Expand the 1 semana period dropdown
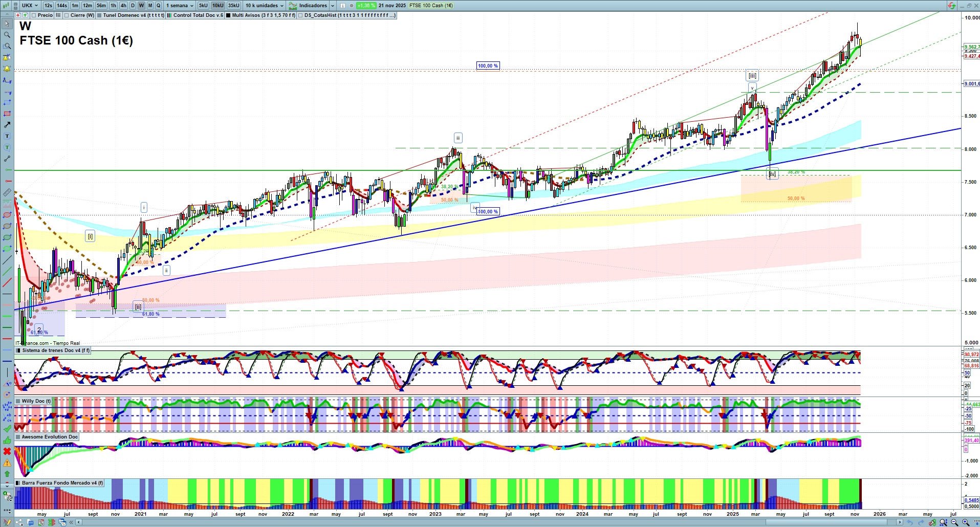980x527 pixels. coord(180,6)
